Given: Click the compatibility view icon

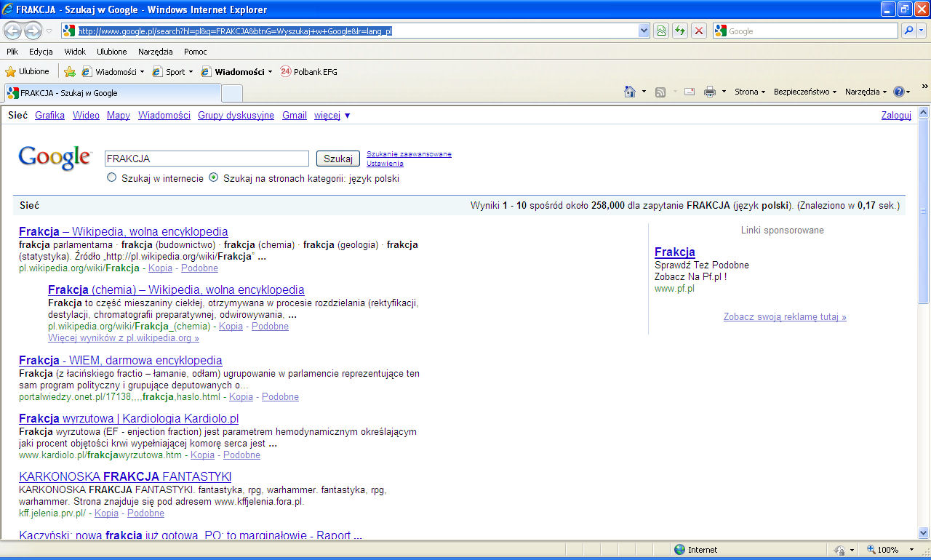Looking at the screenshot, I should pyautogui.click(x=661, y=31).
